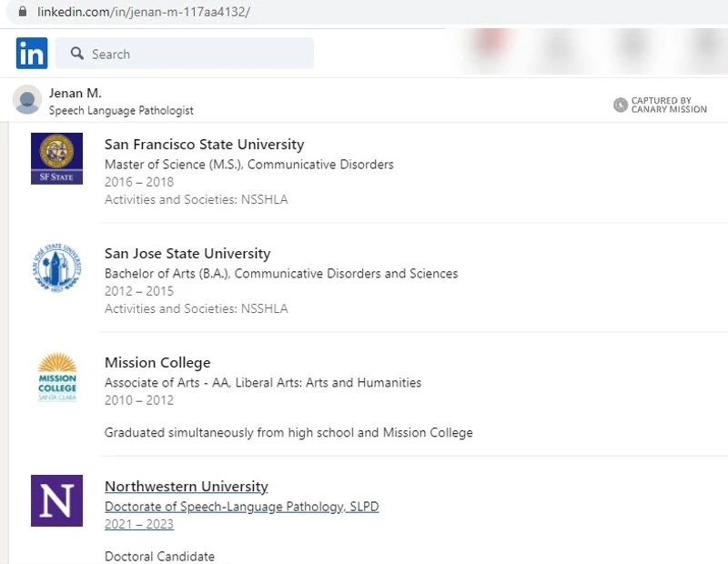Click the 2012 – 2015 dates
Image resolution: width=728 pixels, height=564 pixels.
tap(139, 291)
